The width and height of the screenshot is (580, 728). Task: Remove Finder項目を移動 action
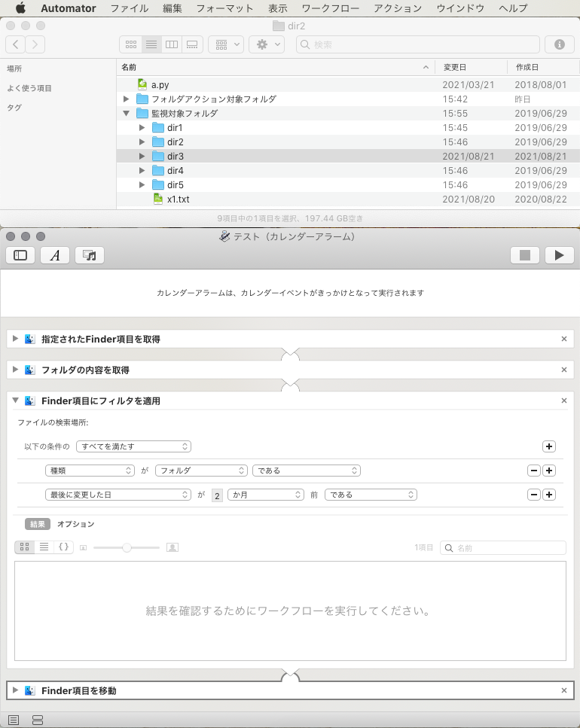pyautogui.click(x=563, y=690)
